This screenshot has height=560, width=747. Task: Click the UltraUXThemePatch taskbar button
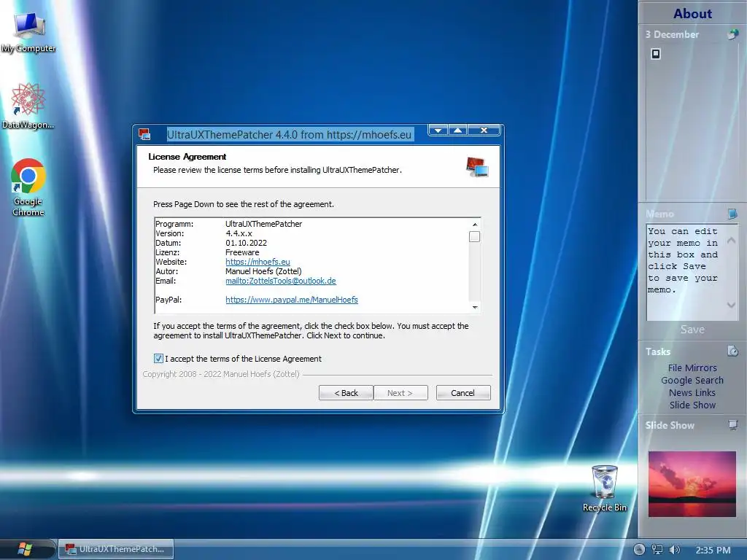[x=116, y=549]
